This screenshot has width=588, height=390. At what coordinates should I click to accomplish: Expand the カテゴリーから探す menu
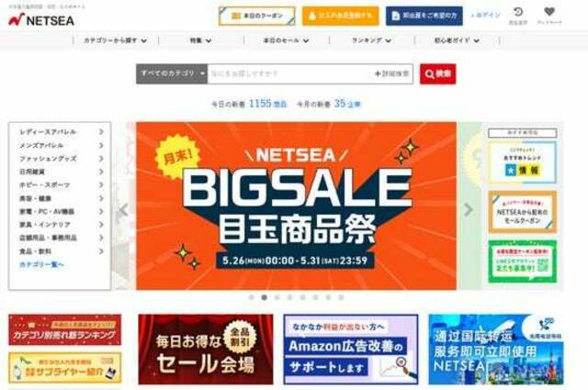tap(116, 40)
